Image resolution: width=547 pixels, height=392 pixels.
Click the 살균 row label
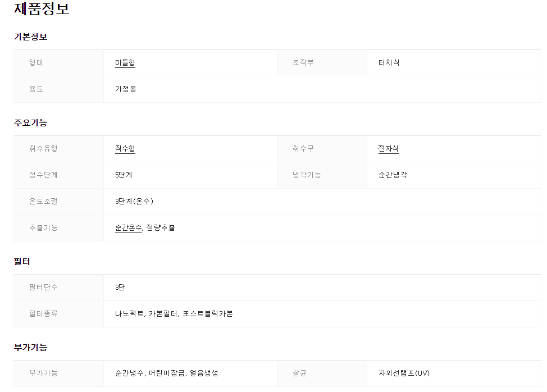click(x=299, y=373)
